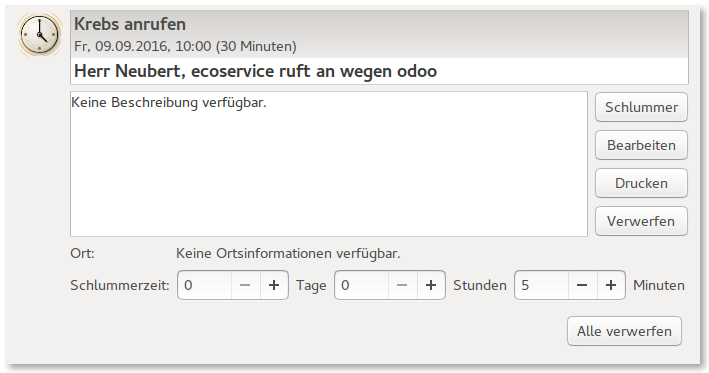Decrease the days value with minus
Screen dimensions: 709x373
tap(245, 285)
